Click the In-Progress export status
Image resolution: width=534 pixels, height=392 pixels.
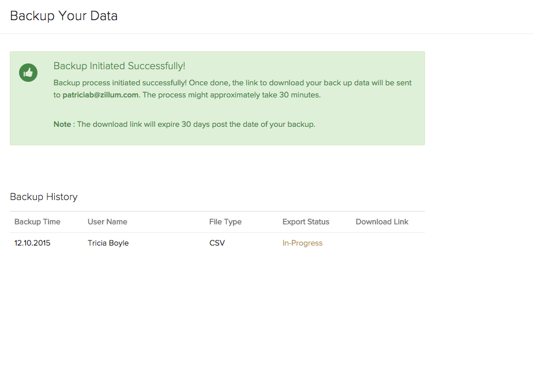[x=302, y=243]
